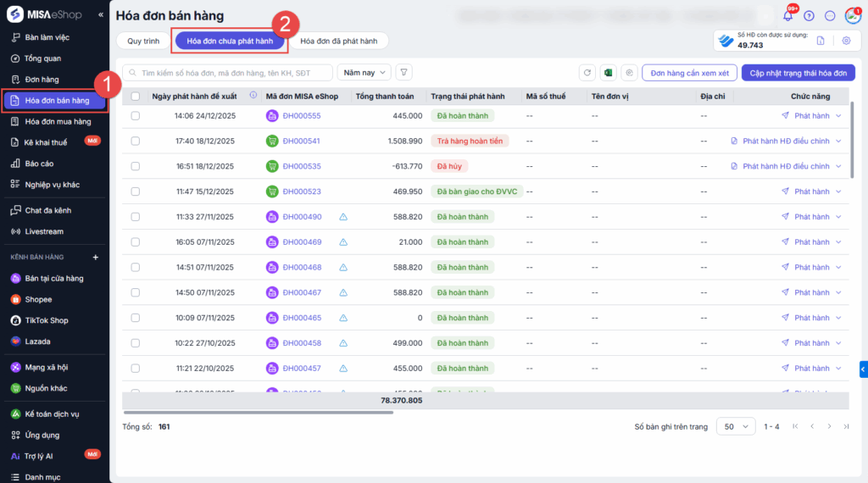Open the notifications bell icon

click(x=787, y=16)
